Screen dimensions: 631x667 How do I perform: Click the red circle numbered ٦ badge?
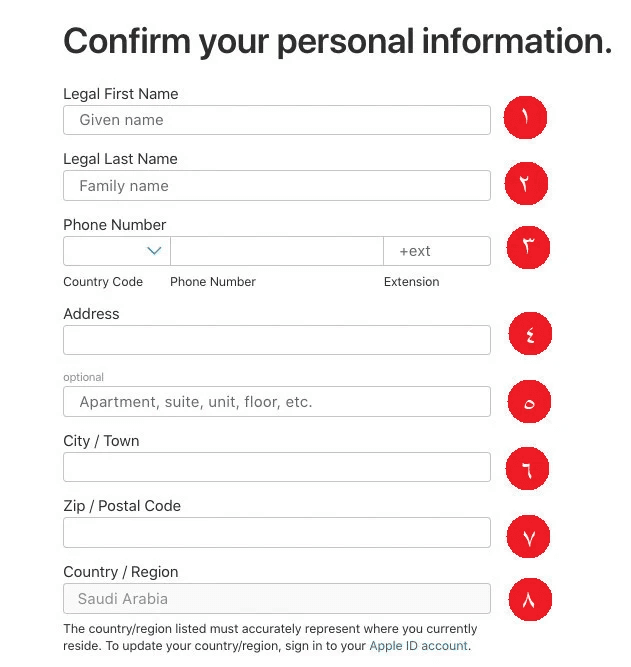click(x=527, y=467)
